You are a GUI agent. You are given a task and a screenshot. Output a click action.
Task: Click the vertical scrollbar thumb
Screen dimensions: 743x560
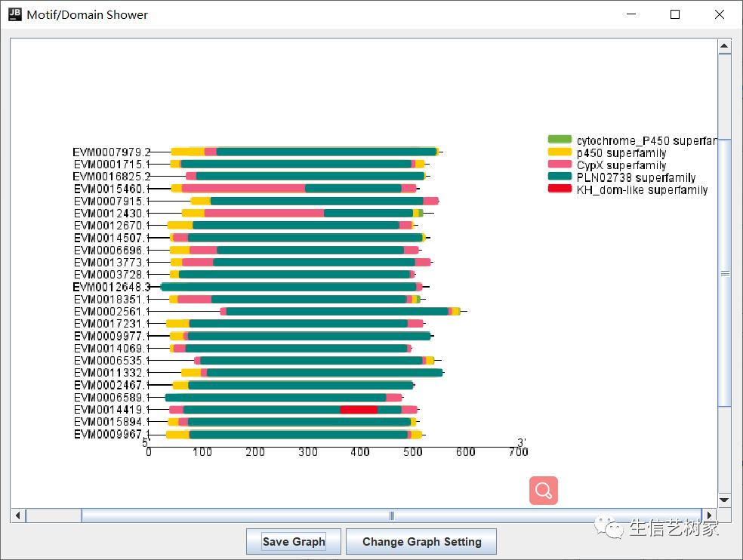[724, 273]
